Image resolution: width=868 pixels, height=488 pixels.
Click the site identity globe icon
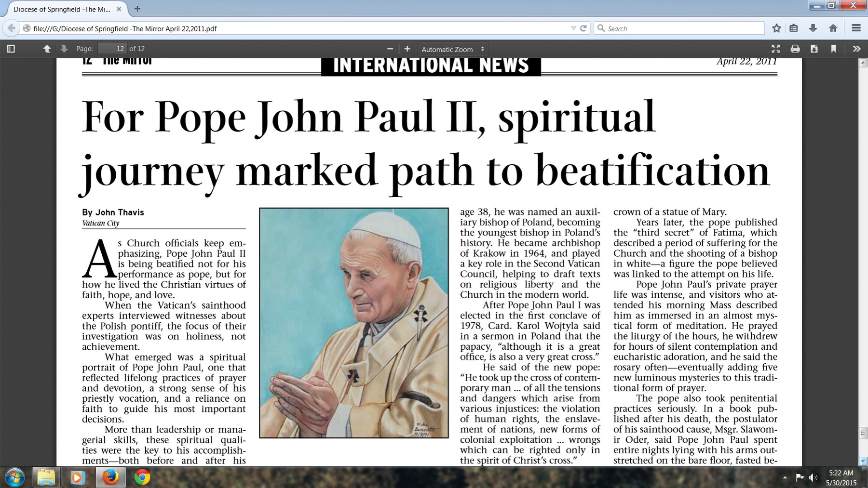(27, 28)
